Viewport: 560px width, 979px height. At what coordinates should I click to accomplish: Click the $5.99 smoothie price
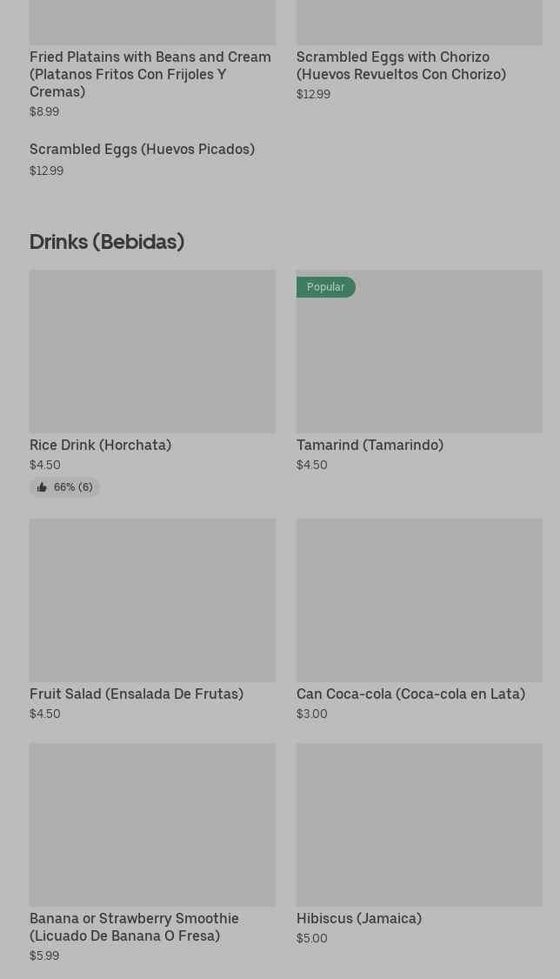[x=44, y=956]
